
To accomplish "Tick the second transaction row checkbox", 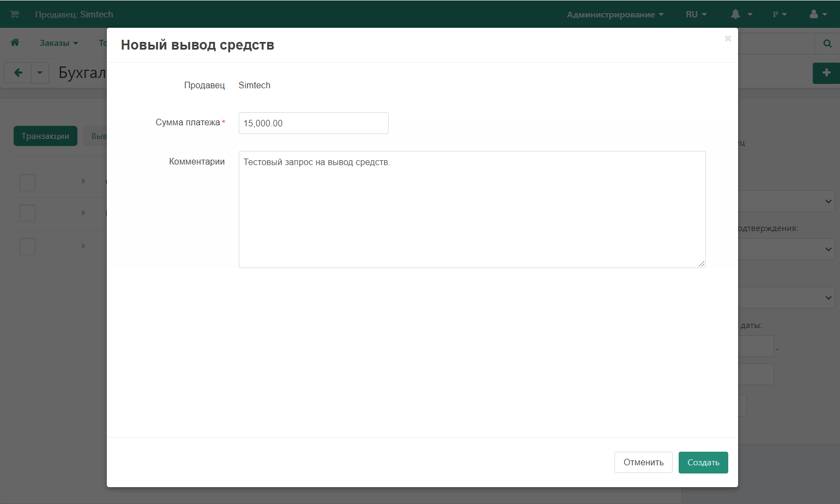I will (27, 213).
